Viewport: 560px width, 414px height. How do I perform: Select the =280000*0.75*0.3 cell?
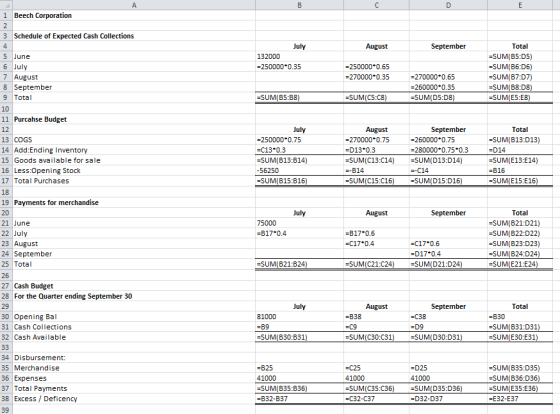(448, 150)
